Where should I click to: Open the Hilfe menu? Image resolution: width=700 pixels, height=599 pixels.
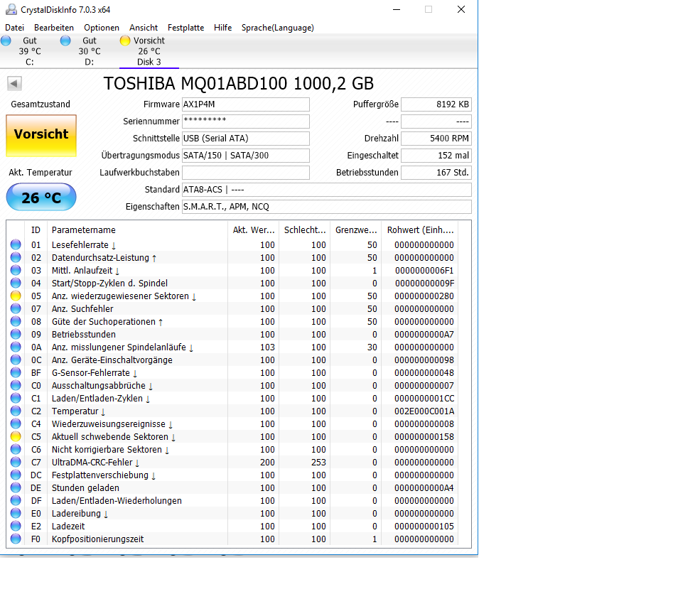click(222, 28)
